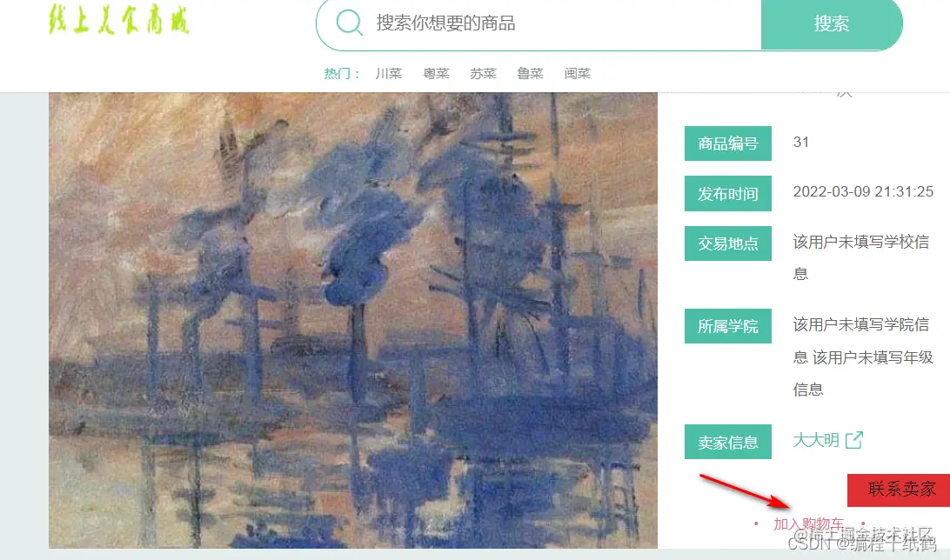Click the 交易地点 label tag
950x560 pixels.
(x=727, y=243)
